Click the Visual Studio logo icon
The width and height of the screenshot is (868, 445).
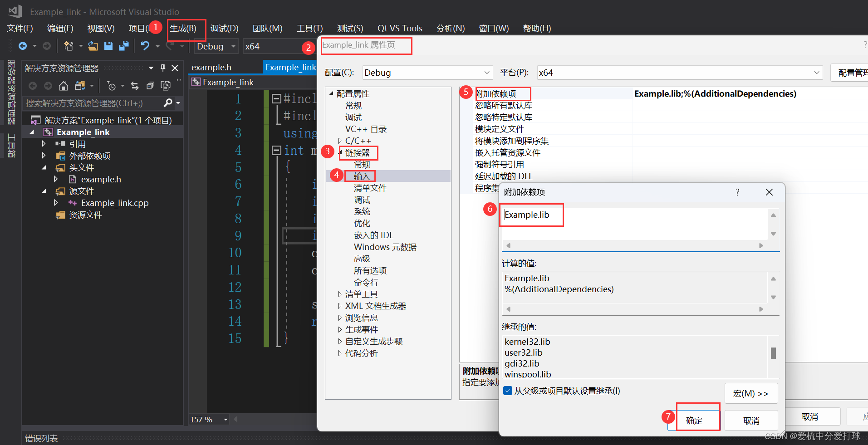(x=15, y=11)
